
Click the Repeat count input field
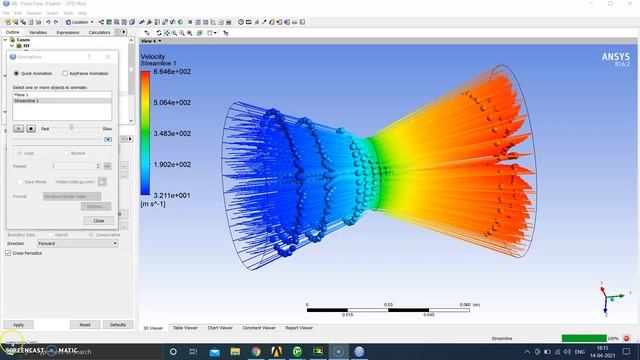click(x=73, y=166)
